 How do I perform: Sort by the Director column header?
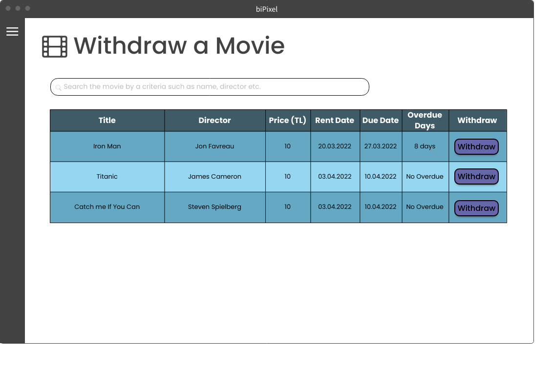click(x=215, y=121)
